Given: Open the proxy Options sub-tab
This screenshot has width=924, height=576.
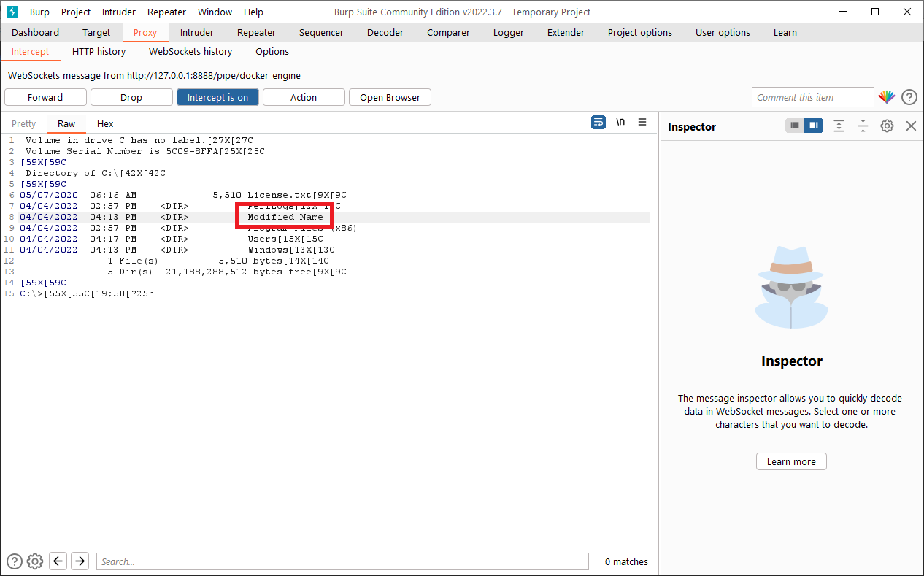Looking at the screenshot, I should [272, 51].
